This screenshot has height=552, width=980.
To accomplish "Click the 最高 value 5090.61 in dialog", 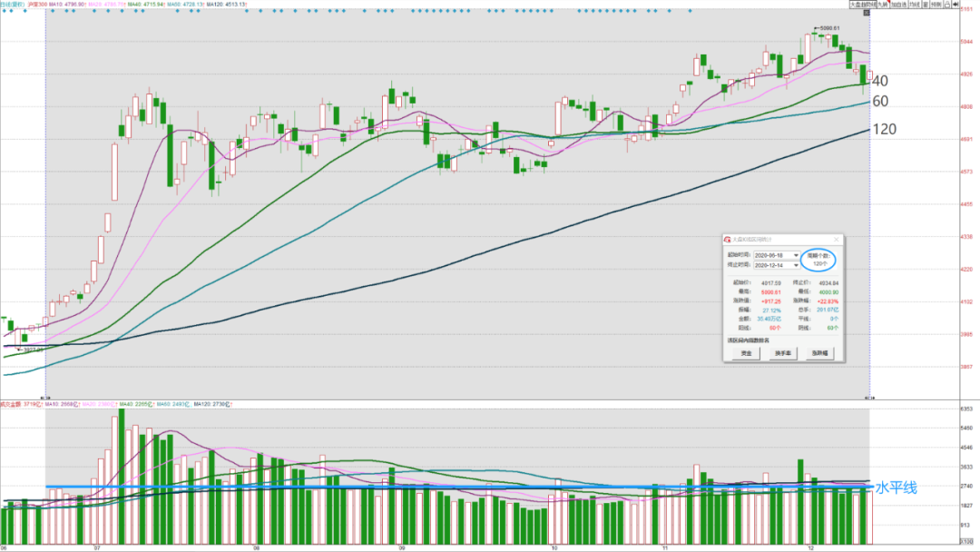I will 770,292.
